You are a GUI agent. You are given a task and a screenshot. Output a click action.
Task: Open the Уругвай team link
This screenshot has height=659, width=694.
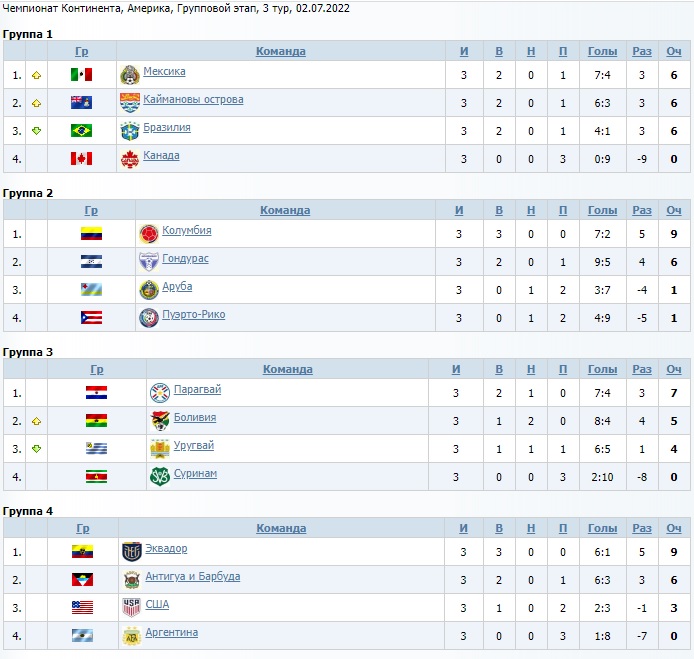194,446
